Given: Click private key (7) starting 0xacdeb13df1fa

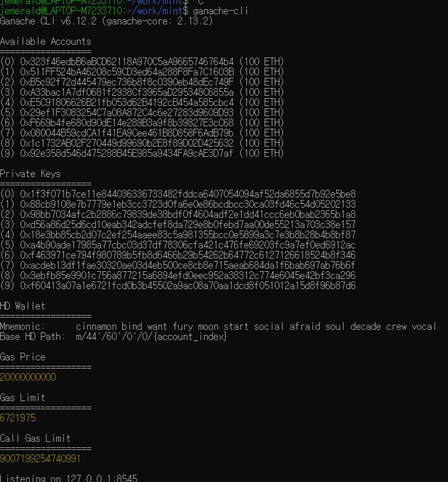Looking at the screenshot, I should pos(188,265).
